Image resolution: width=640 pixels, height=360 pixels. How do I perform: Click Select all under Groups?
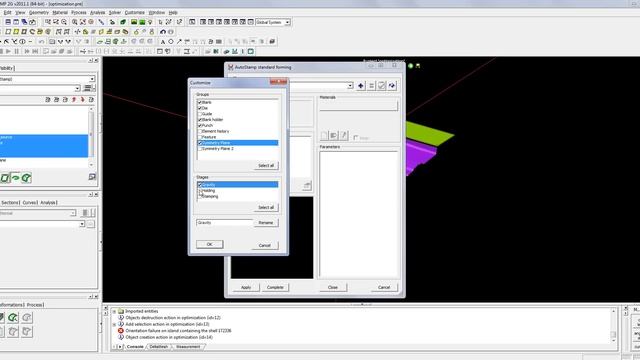click(x=266, y=165)
